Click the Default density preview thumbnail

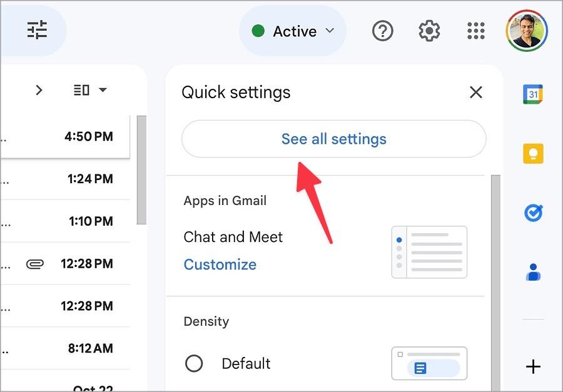pos(429,363)
